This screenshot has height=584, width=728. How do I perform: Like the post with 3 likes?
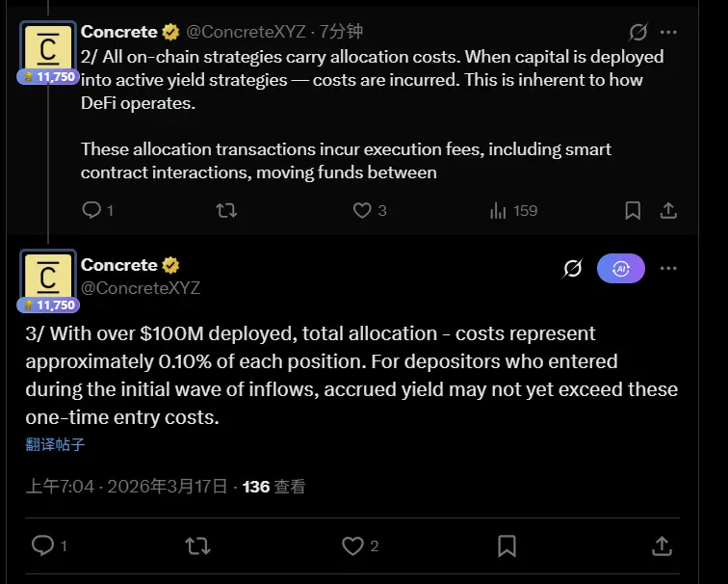coord(363,210)
